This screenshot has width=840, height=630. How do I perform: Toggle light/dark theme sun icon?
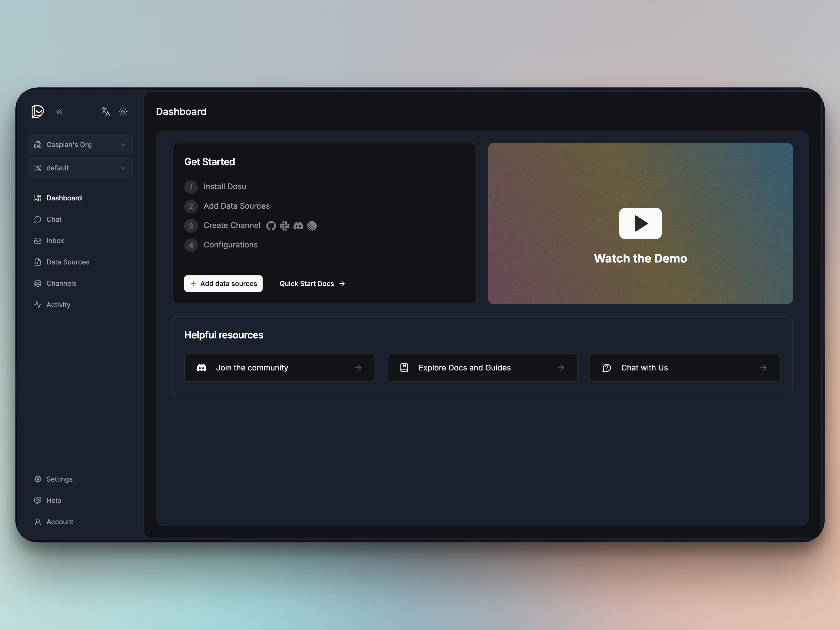[123, 112]
